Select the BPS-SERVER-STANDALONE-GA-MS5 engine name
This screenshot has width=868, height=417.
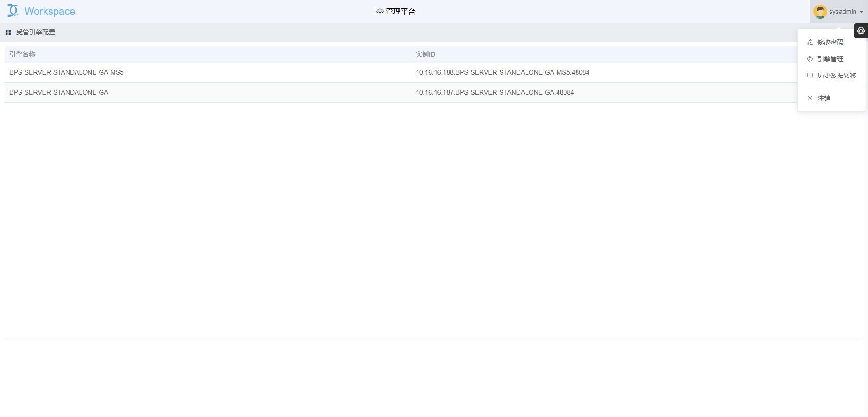(66, 73)
